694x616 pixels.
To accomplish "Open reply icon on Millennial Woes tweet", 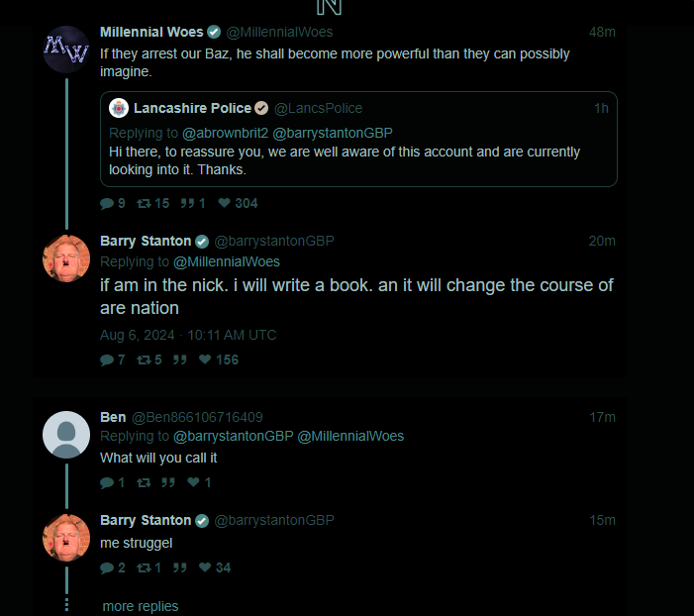I will click(x=107, y=204).
